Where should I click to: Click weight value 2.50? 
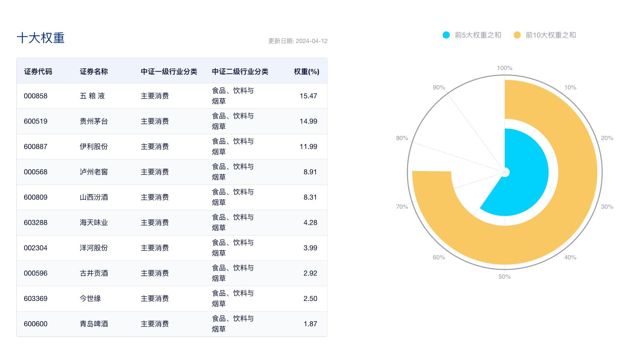pyautogui.click(x=310, y=298)
